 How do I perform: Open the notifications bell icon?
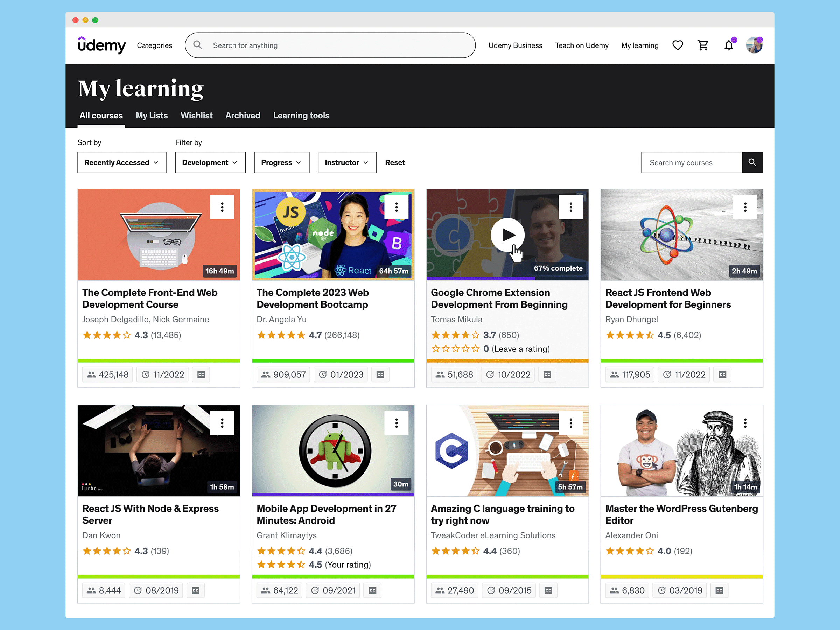tap(728, 45)
